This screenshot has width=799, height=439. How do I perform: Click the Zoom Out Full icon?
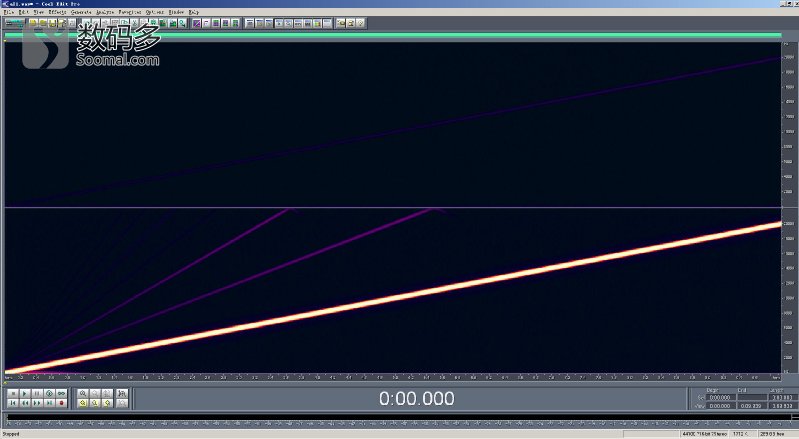[x=107, y=394]
